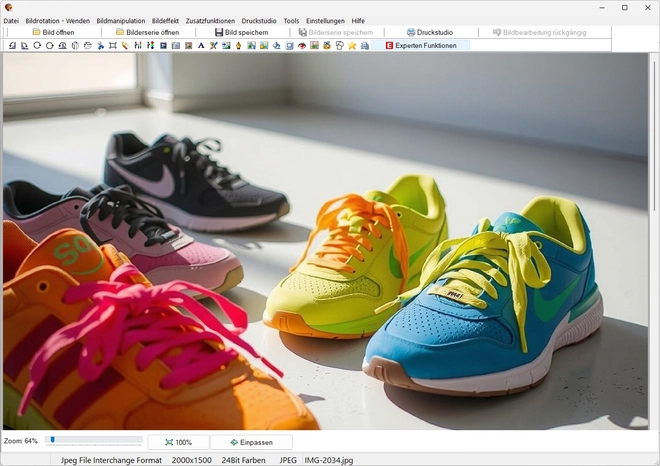Image resolution: width=660 pixels, height=466 pixels.
Task: Click the scissors cut tool icon
Action: tap(99, 45)
